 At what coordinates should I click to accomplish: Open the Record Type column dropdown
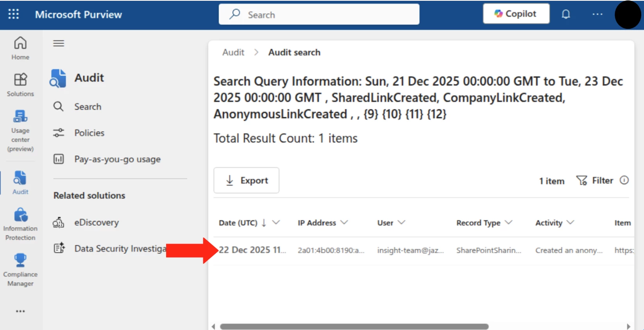[508, 222]
